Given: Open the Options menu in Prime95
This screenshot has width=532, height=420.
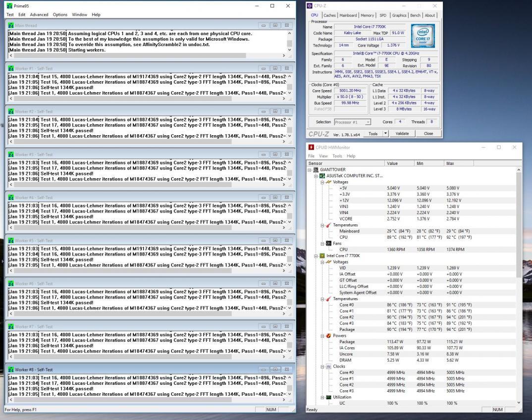Looking at the screenshot, I should point(60,14).
